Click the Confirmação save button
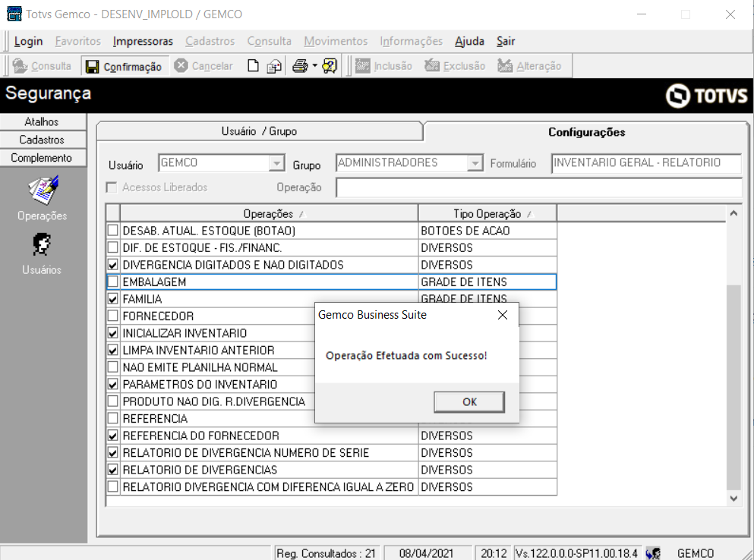 pyautogui.click(x=124, y=66)
